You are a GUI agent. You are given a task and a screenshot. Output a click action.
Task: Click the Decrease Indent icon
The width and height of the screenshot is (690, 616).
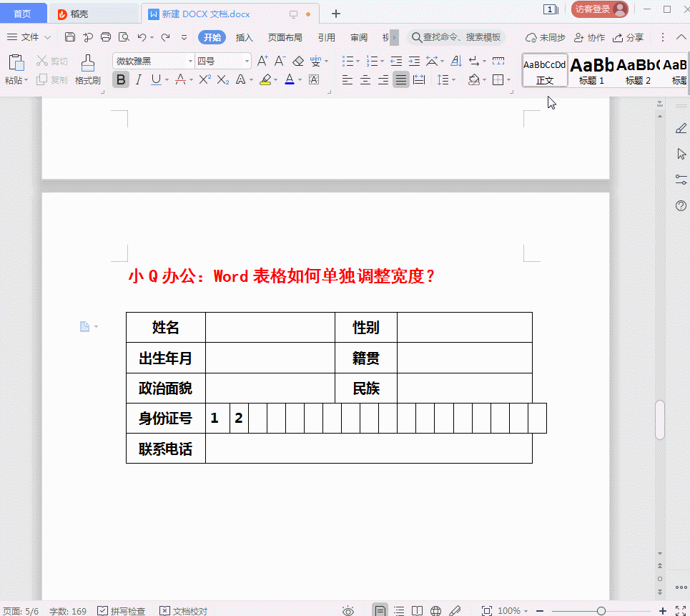[396, 61]
